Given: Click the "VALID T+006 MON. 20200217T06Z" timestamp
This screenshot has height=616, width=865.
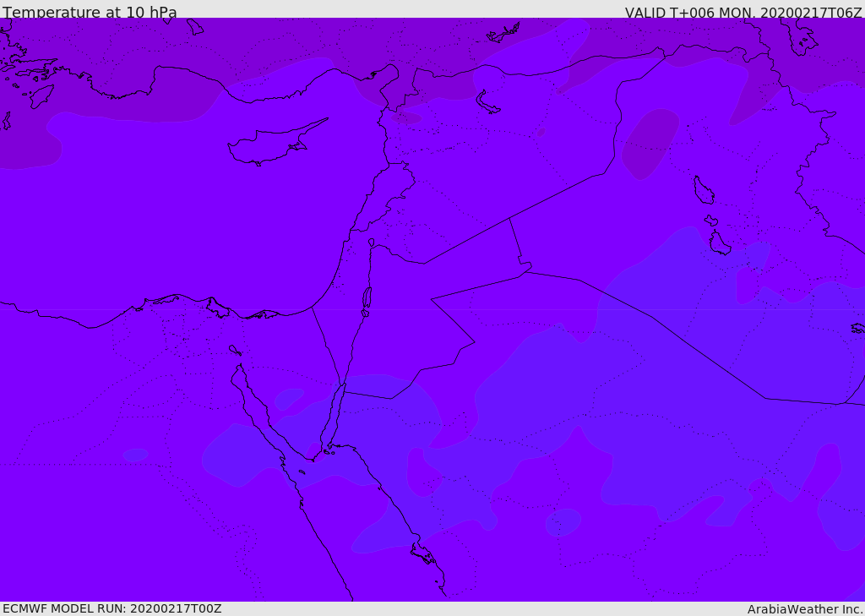Looking at the screenshot, I should click(743, 13).
